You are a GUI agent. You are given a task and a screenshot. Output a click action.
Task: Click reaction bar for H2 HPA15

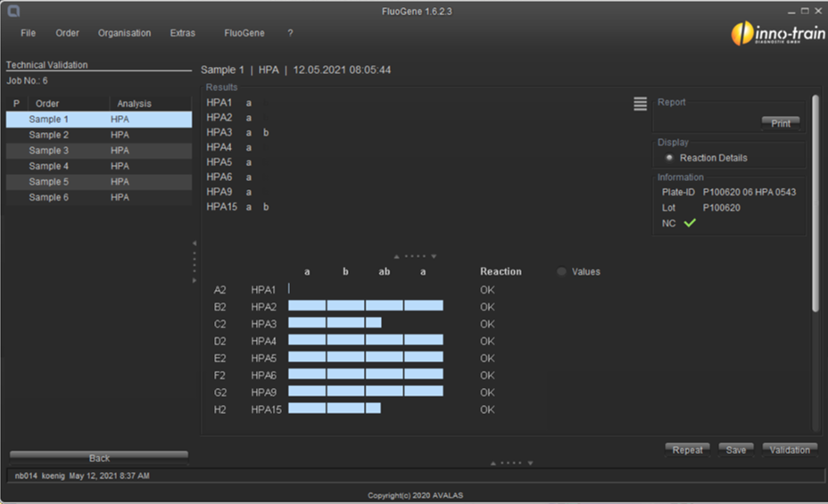click(335, 408)
